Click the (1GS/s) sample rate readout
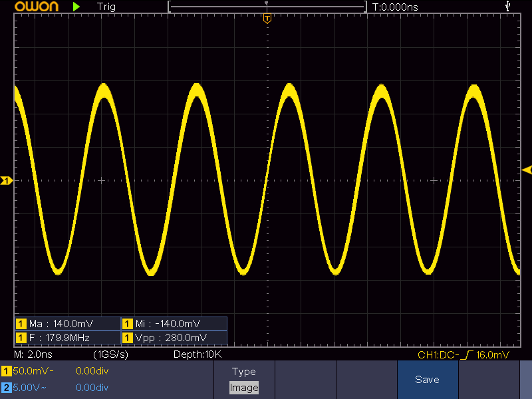The image size is (532, 399). [x=110, y=354]
